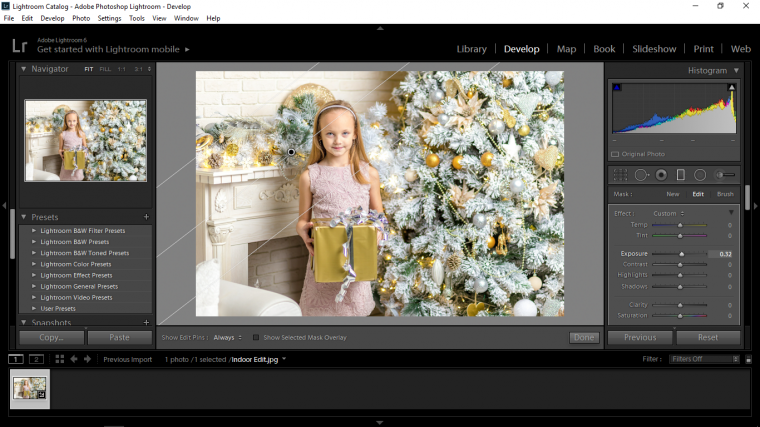Hide the bottom filmstrip panel arrow
760x427 pixels.
(x=380, y=423)
